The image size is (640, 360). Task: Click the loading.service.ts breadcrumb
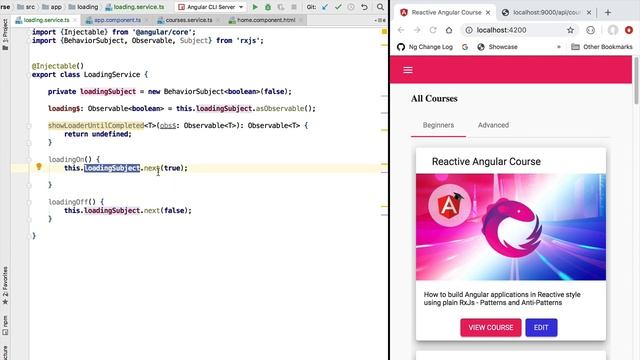click(135, 7)
